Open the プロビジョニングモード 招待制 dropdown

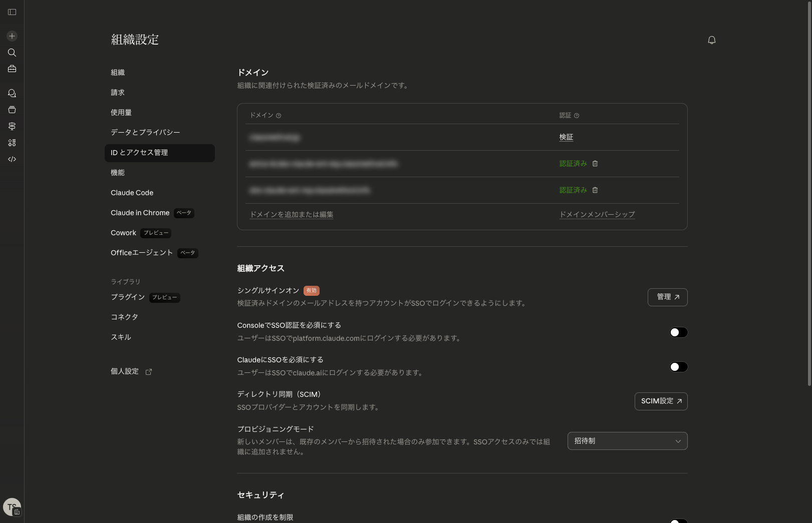pyautogui.click(x=627, y=441)
